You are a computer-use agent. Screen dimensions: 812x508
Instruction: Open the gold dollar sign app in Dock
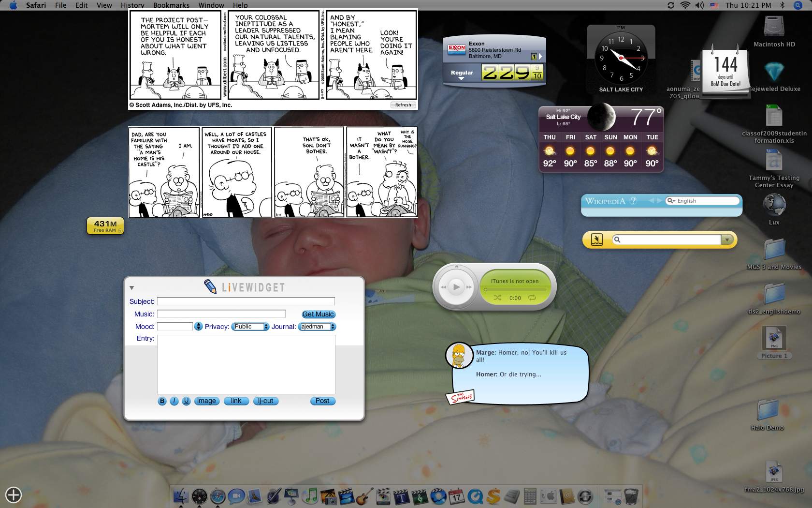pos(493,496)
